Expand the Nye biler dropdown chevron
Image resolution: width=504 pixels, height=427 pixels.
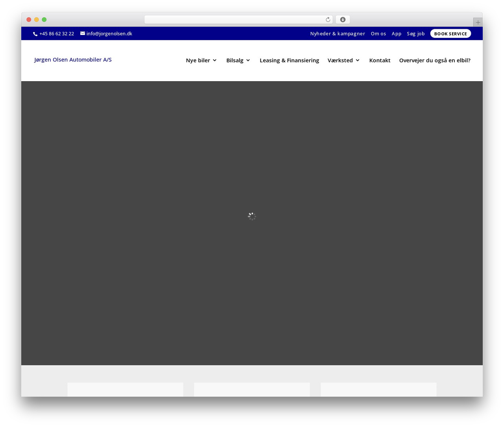click(215, 60)
